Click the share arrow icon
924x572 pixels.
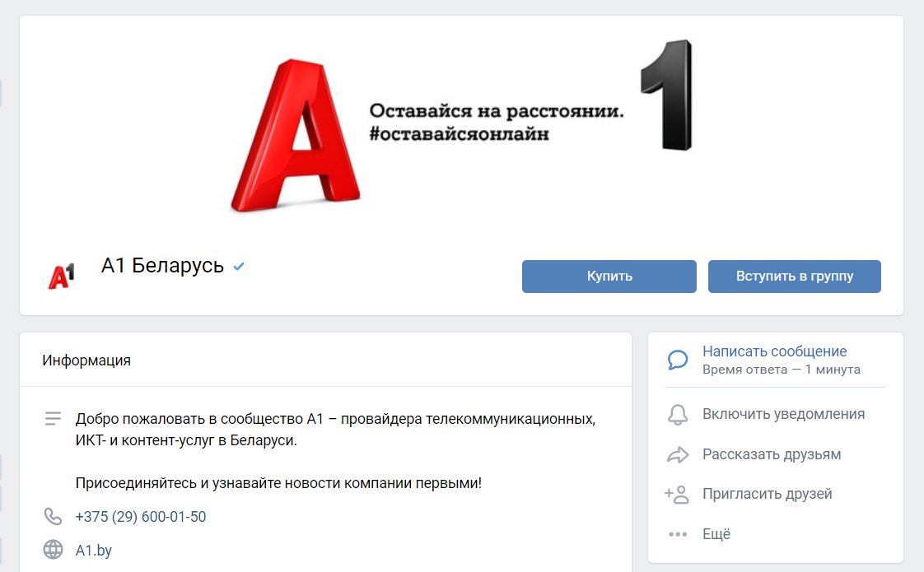[x=677, y=454]
